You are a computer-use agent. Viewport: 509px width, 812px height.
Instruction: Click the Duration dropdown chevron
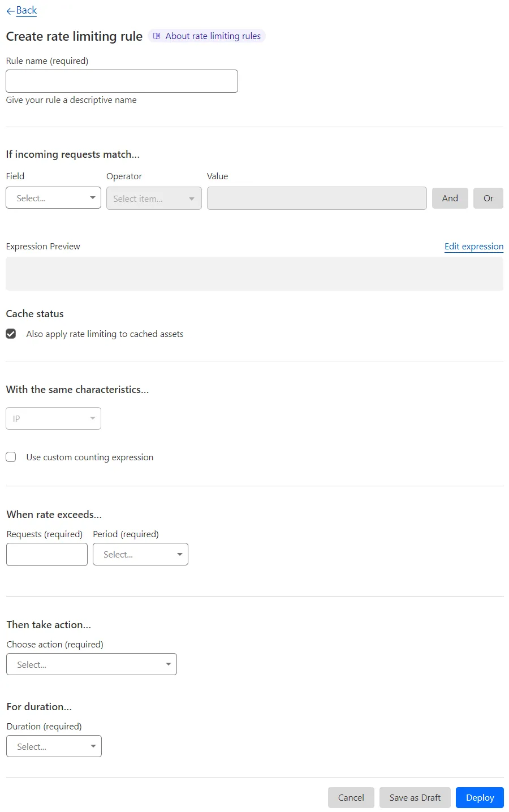[92, 746]
